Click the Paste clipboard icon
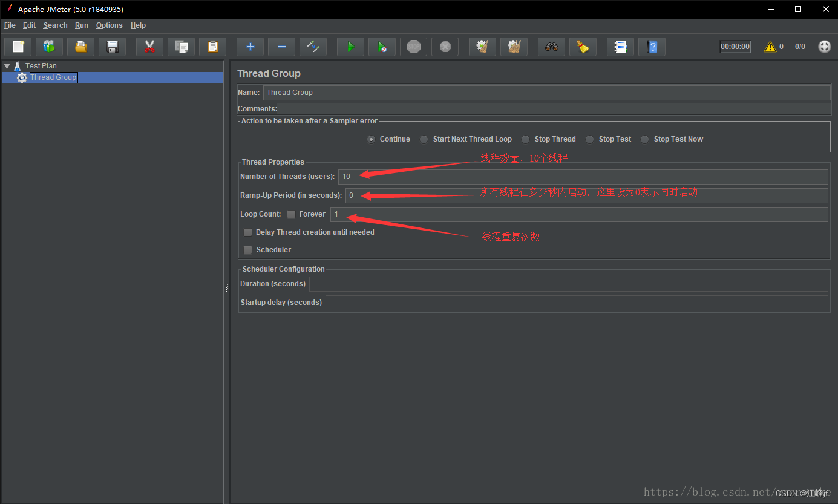This screenshot has width=838, height=504. [212, 47]
